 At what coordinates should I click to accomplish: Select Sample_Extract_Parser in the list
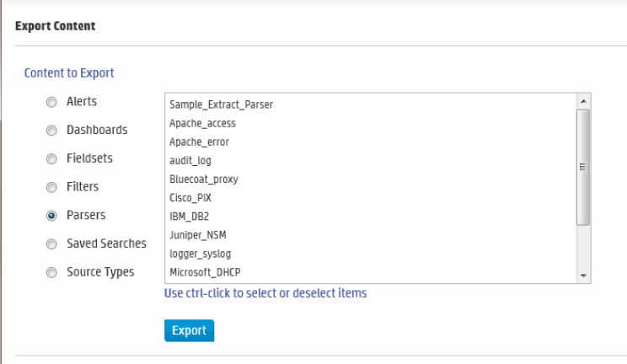(x=221, y=104)
